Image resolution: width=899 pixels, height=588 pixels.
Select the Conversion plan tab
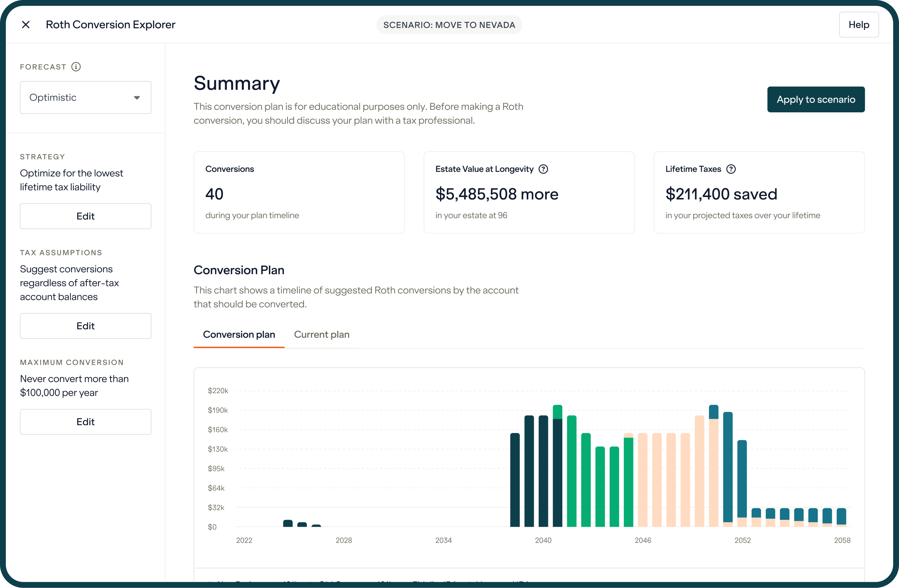[x=239, y=334]
